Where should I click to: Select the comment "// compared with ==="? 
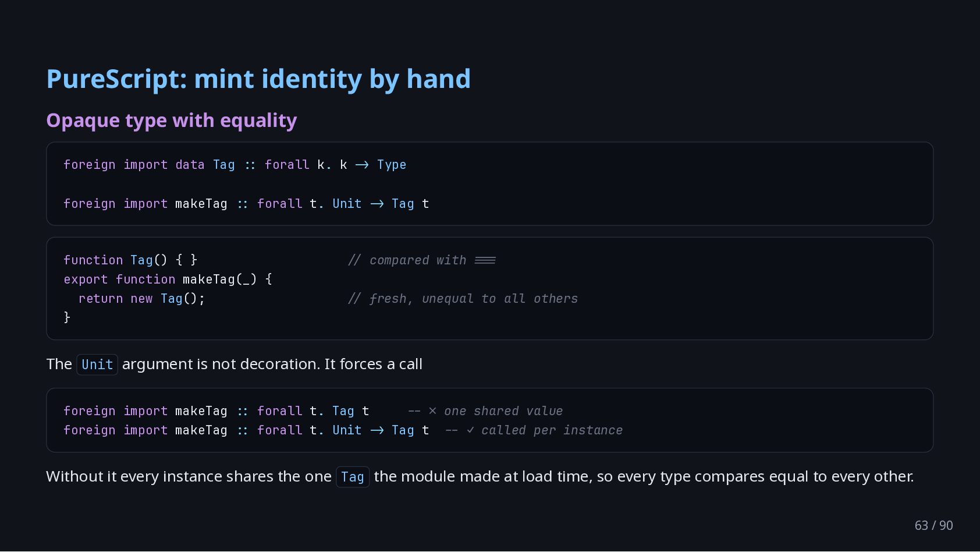422,260
